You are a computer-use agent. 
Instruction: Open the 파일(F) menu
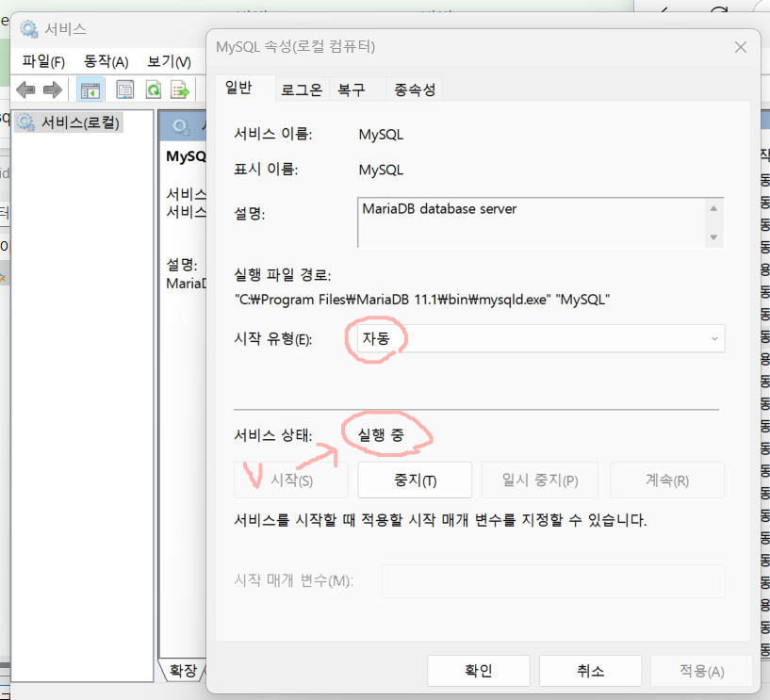pyautogui.click(x=43, y=62)
